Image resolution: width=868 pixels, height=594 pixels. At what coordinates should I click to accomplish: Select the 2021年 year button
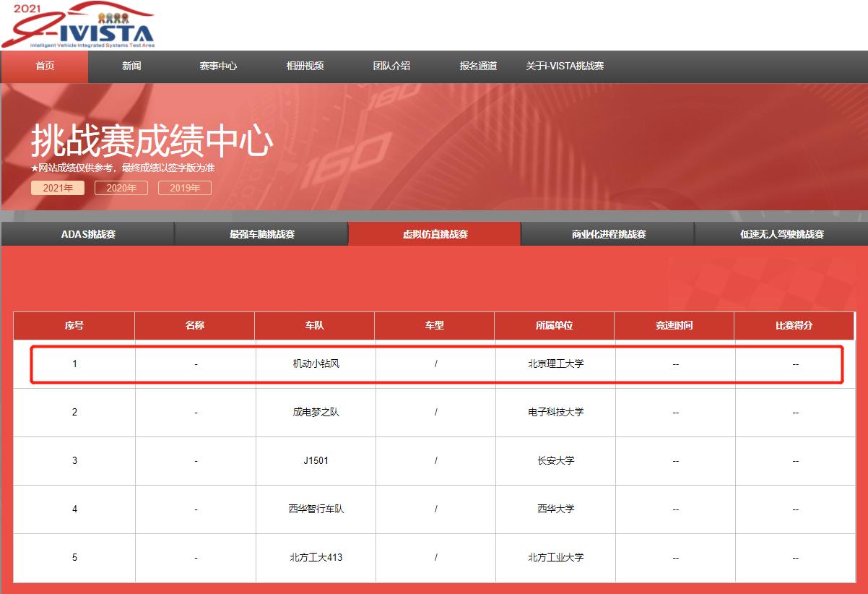(58, 188)
